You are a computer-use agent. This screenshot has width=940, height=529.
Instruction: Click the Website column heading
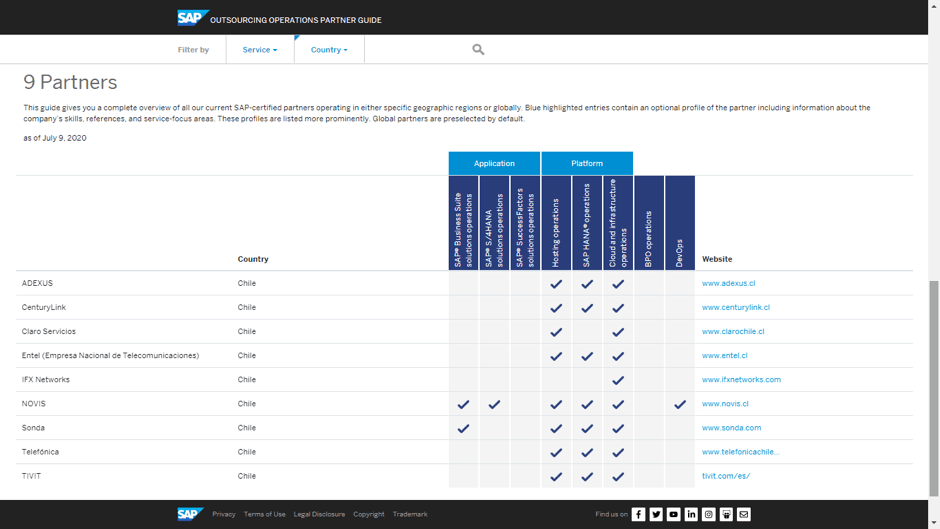coord(717,259)
